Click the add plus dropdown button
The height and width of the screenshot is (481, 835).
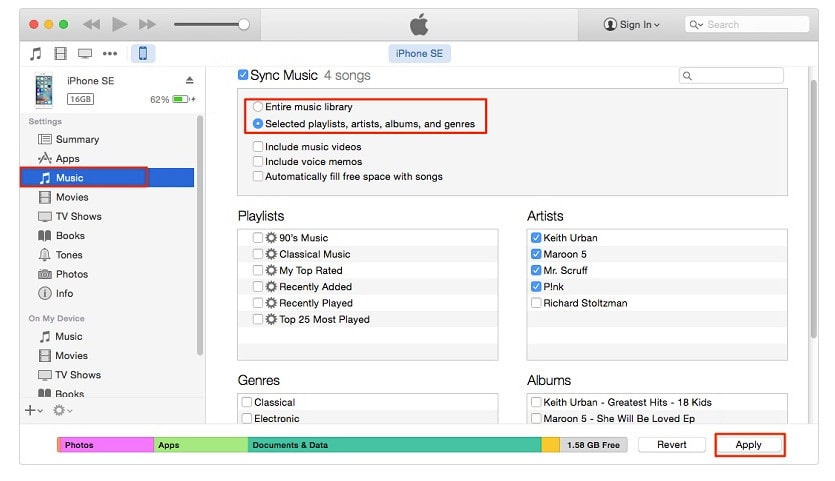34,410
